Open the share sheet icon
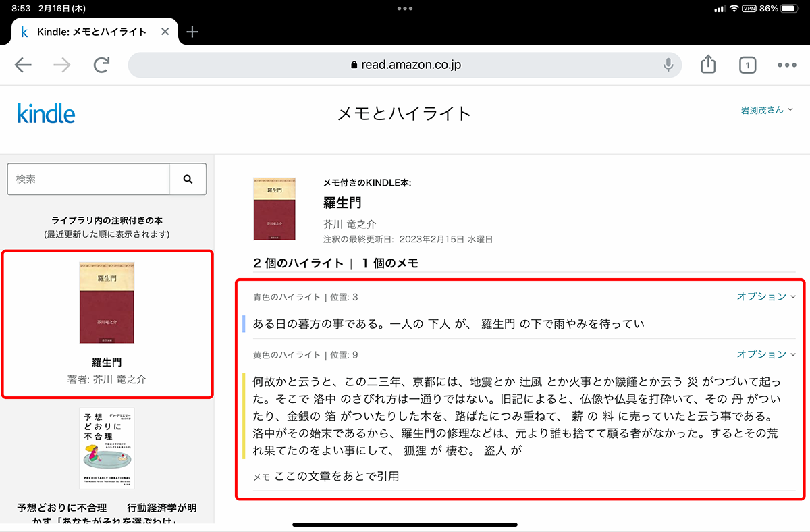 coord(708,64)
